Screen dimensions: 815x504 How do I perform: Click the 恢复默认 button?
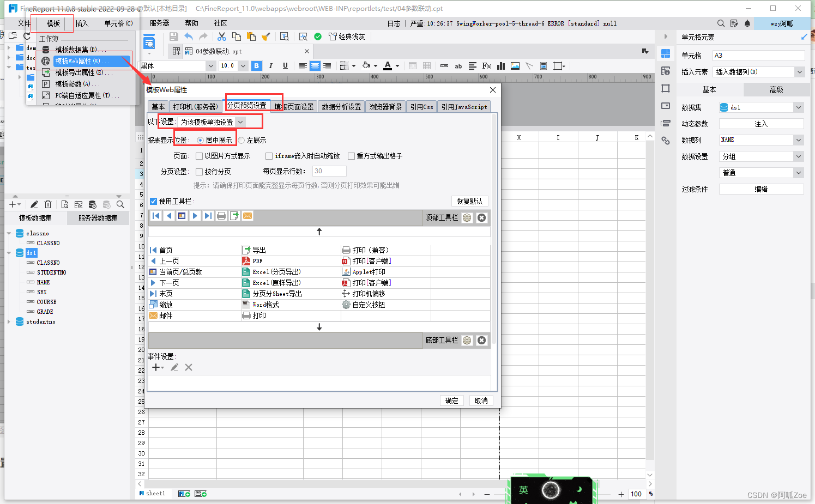(469, 201)
